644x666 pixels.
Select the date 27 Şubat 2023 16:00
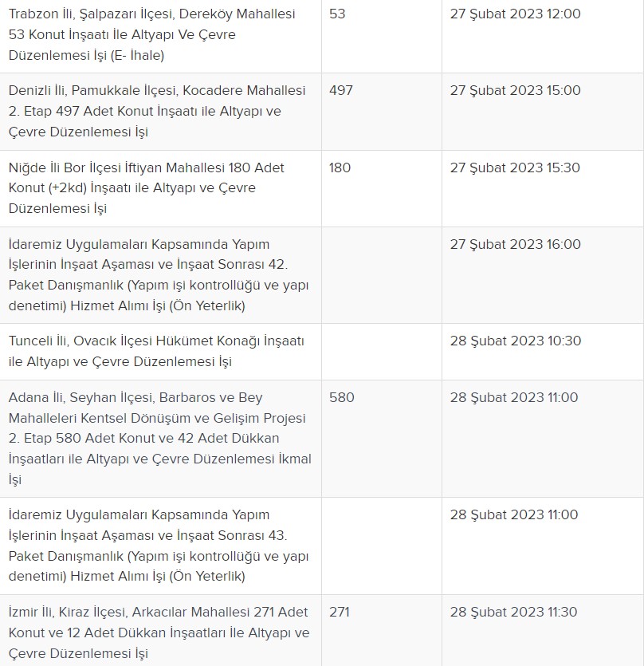(x=515, y=245)
